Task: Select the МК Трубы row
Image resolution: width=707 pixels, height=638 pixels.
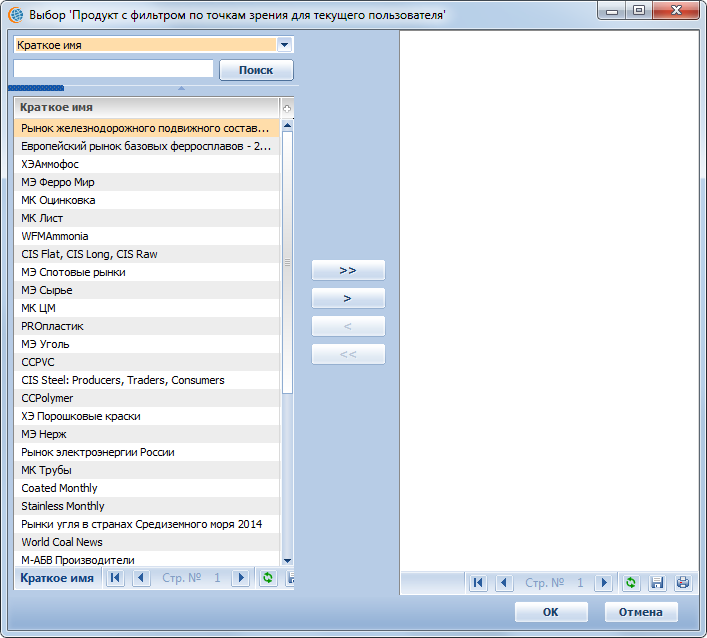Action: tap(147, 470)
